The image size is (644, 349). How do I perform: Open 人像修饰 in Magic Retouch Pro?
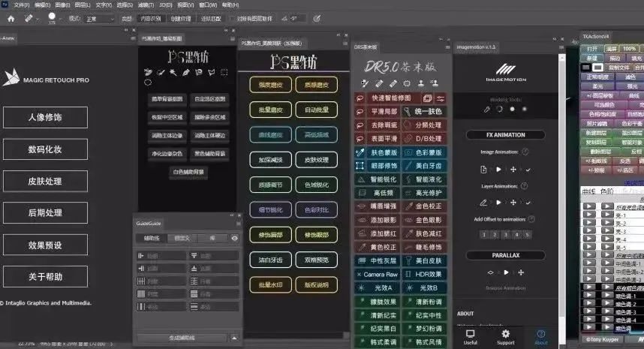45,117
